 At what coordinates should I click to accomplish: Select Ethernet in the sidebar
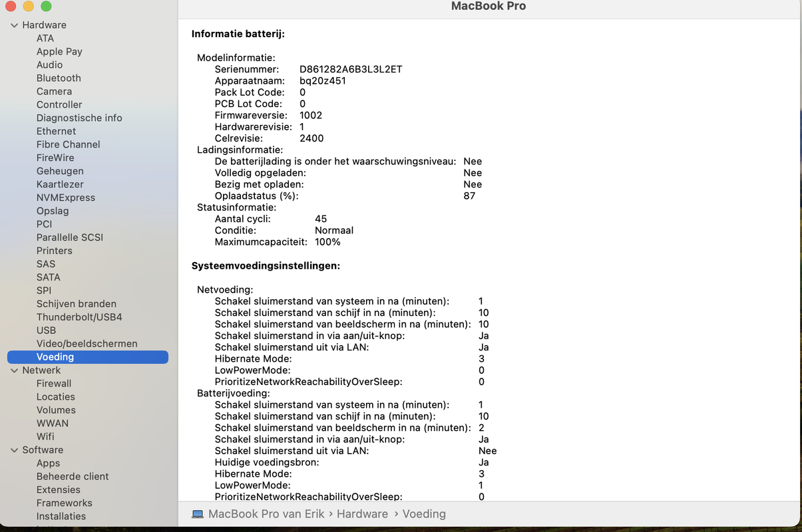click(56, 131)
